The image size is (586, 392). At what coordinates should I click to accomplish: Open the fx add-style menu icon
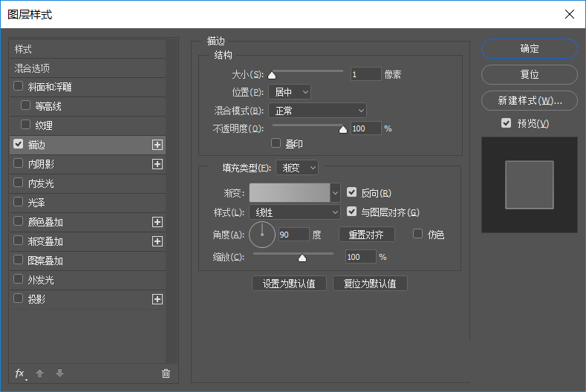[x=20, y=373]
